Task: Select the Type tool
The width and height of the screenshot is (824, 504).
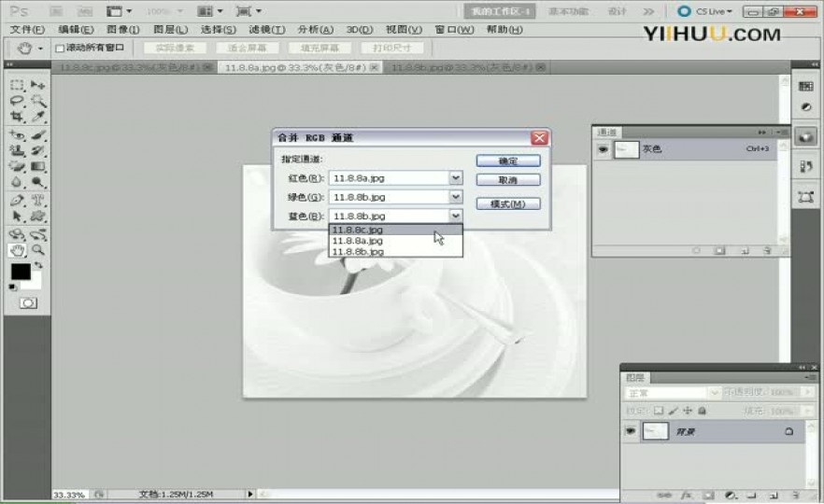Action: (x=37, y=200)
